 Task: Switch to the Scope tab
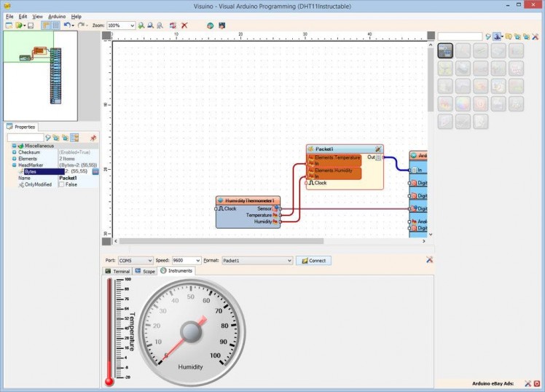point(144,271)
